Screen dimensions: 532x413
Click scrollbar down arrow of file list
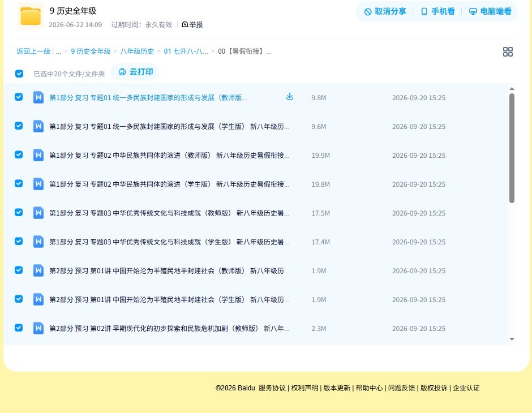point(512,339)
